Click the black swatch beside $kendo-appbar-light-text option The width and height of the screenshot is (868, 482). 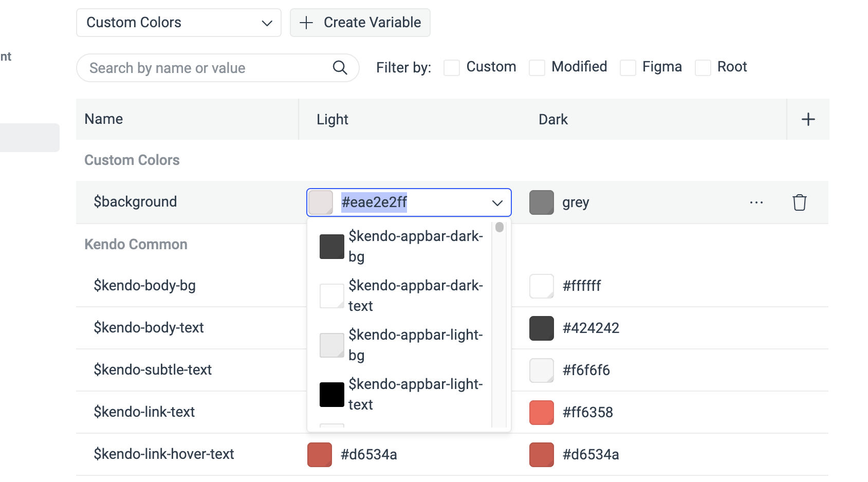click(331, 394)
